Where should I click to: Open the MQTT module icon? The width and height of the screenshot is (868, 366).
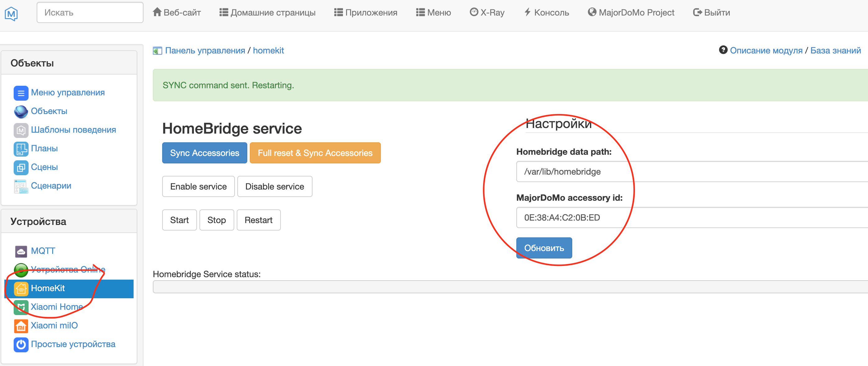(21, 251)
